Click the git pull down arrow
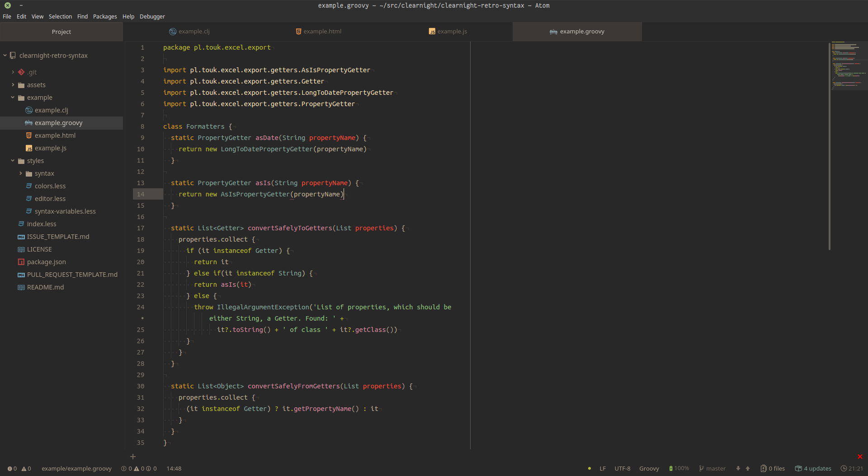 click(x=738, y=469)
